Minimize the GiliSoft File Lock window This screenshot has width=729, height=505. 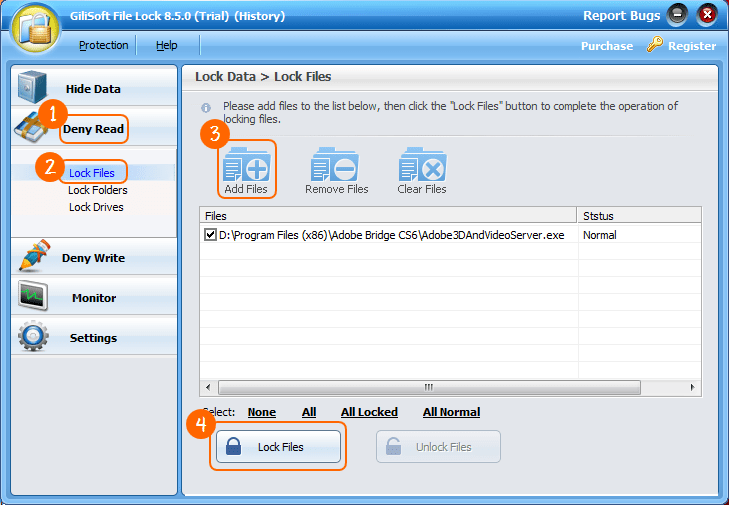[x=677, y=15]
